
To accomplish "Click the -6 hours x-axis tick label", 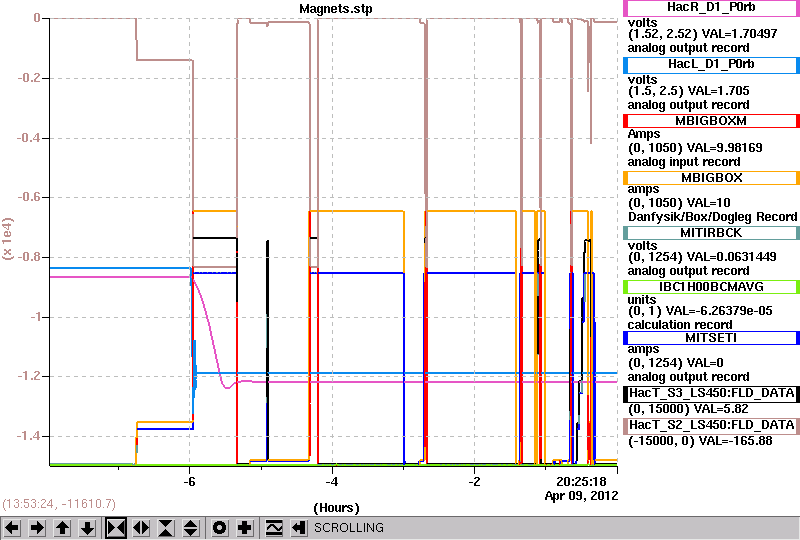I will pos(189,482).
